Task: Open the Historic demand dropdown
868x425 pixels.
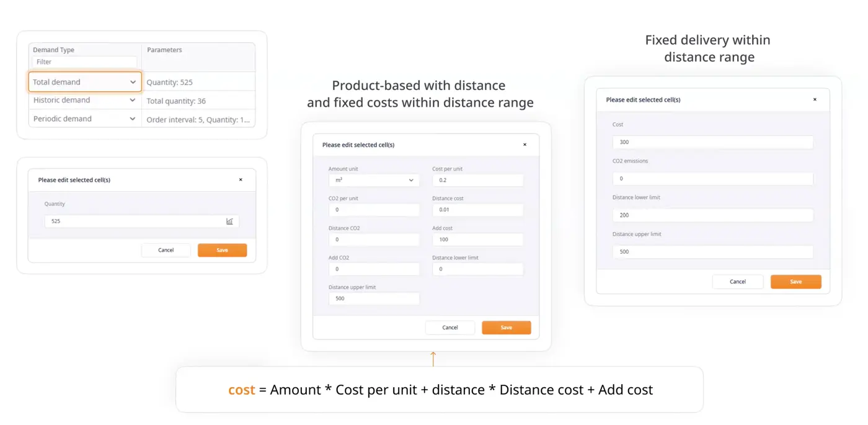Action: point(132,100)
